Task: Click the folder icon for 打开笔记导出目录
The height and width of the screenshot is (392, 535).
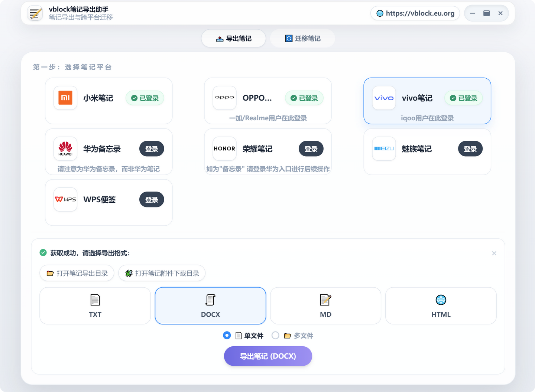Action: click(50, 274)
